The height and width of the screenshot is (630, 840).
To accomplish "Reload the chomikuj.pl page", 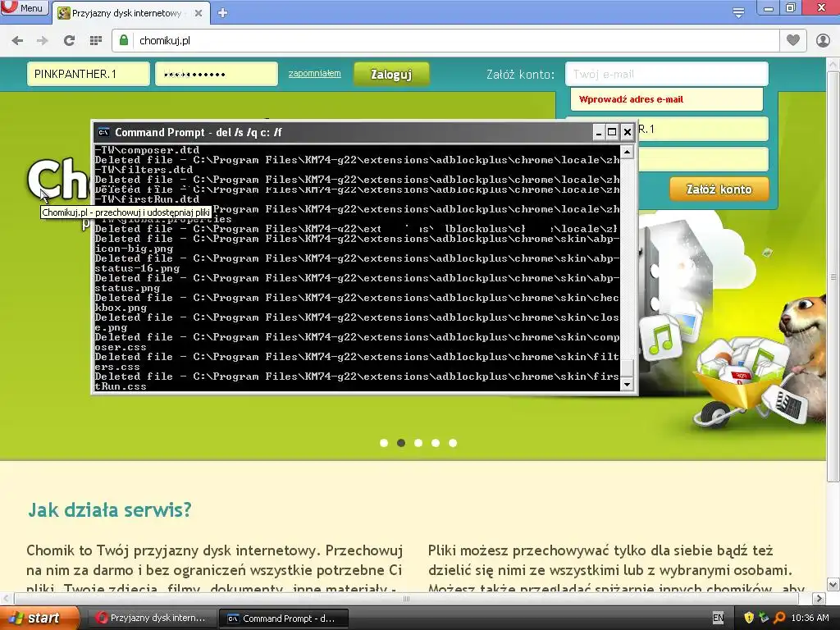I will [x=69, y=40].
